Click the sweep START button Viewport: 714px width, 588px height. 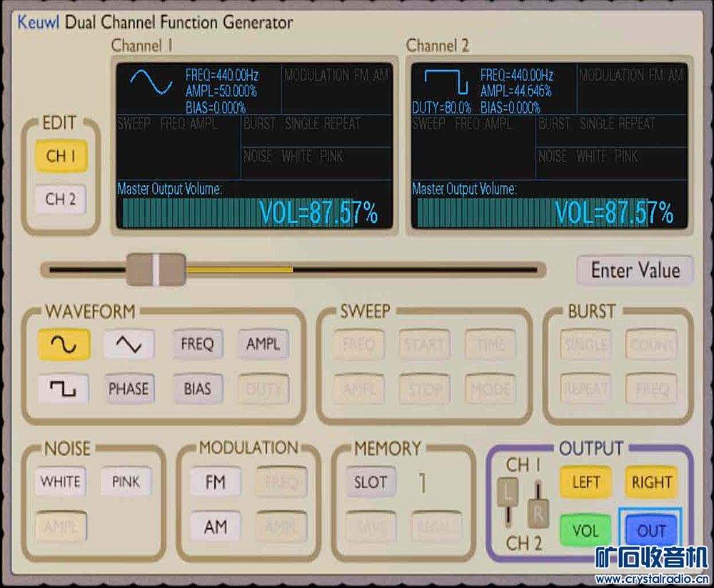[x=425, y=344]
